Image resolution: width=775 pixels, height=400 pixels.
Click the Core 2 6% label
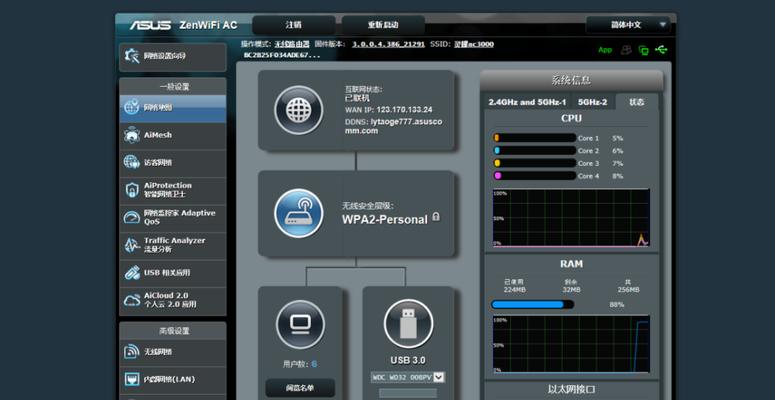click(600, 151)
